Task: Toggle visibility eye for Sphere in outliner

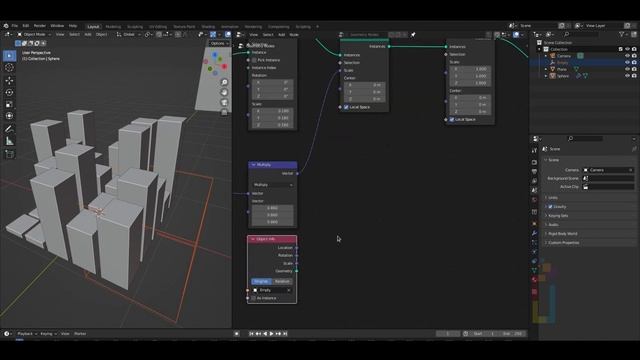Action: 627,76
